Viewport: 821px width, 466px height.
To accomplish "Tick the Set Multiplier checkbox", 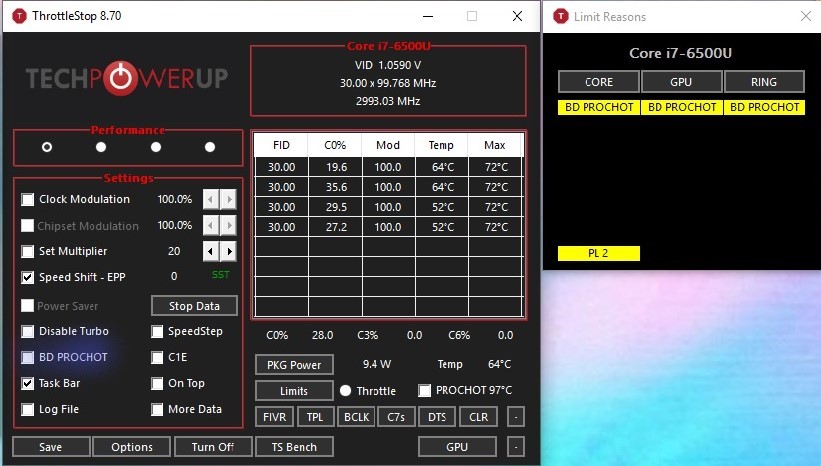I will (x=27, y=251).
